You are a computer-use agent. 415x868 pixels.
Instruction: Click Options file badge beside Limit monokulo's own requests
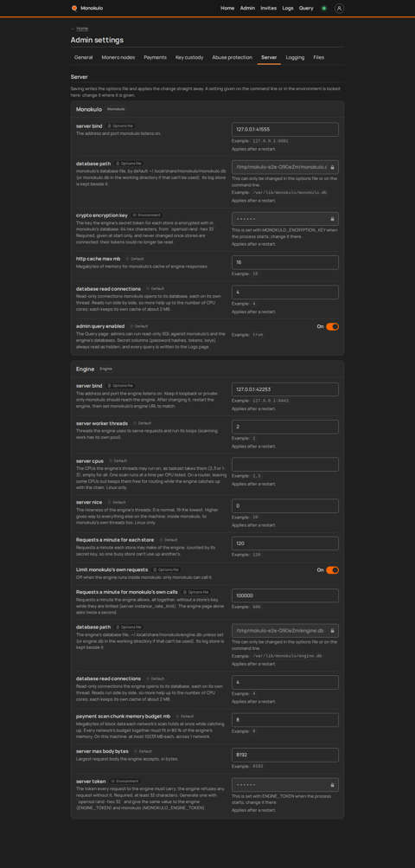pos(167,569)
